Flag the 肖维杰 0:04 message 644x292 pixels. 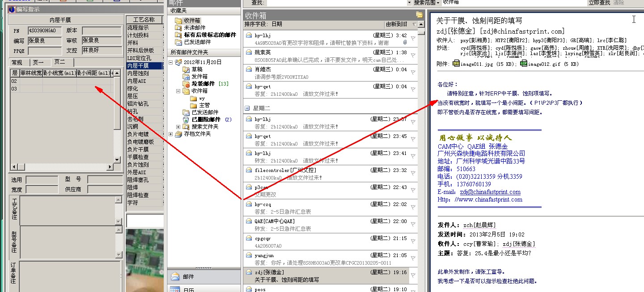coord(413,73)
